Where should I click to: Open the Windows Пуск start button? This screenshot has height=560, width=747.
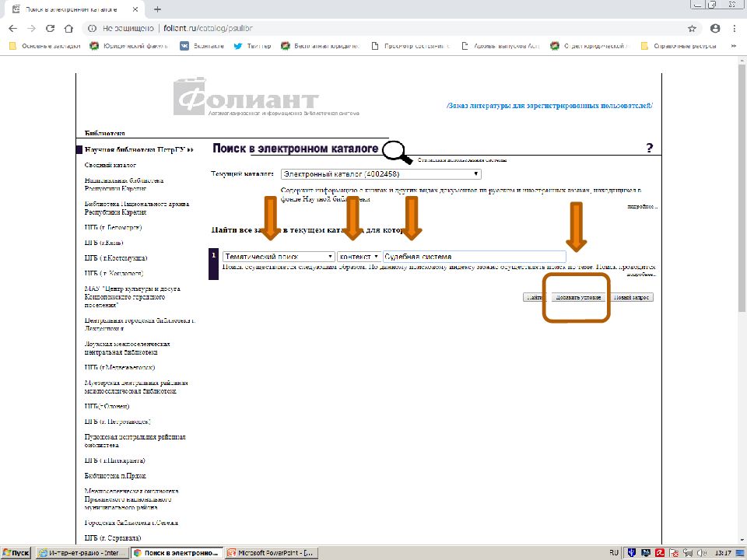point(16,553)
